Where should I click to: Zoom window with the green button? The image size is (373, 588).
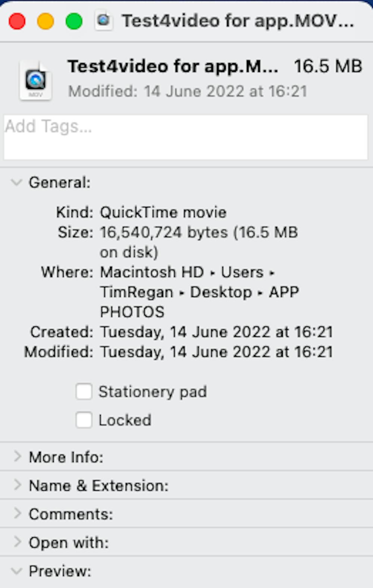(74, 21)
